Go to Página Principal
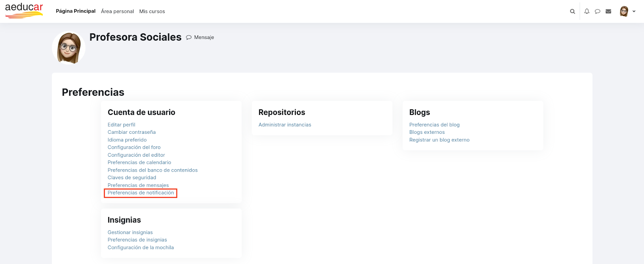 [x=76, y=11]
